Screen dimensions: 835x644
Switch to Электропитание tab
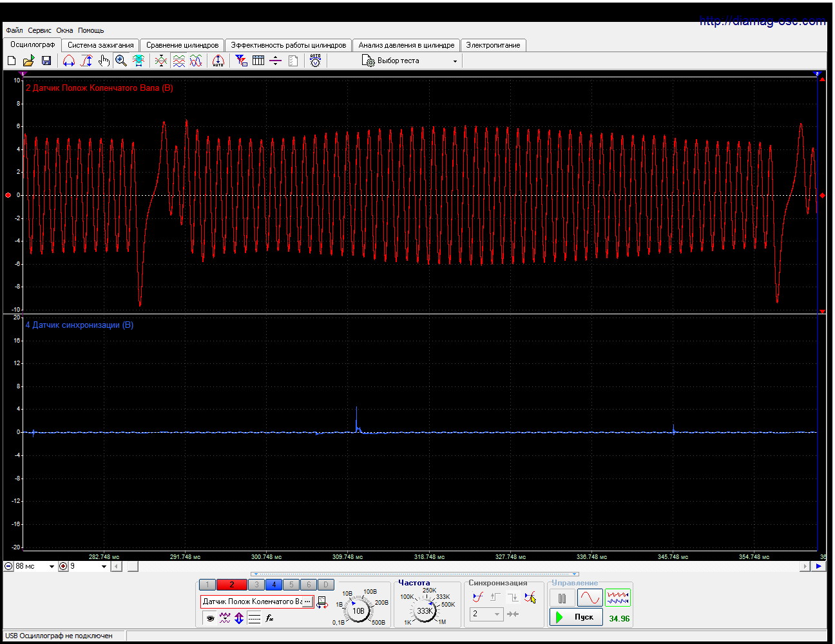coord(493,45)
